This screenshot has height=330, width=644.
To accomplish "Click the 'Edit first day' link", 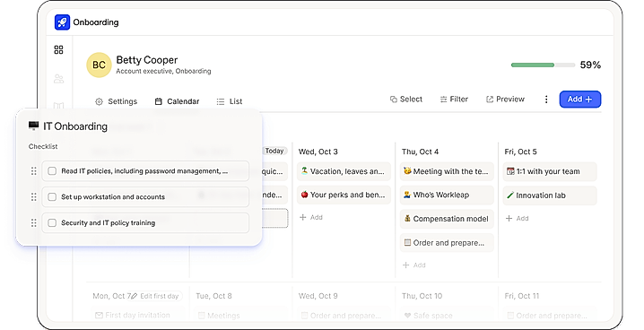I will 156,296.
